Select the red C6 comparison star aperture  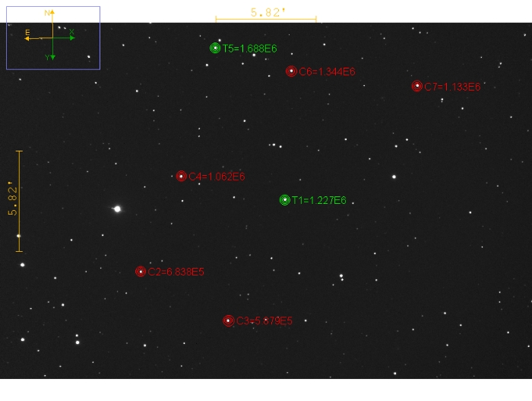coord(291,72)
